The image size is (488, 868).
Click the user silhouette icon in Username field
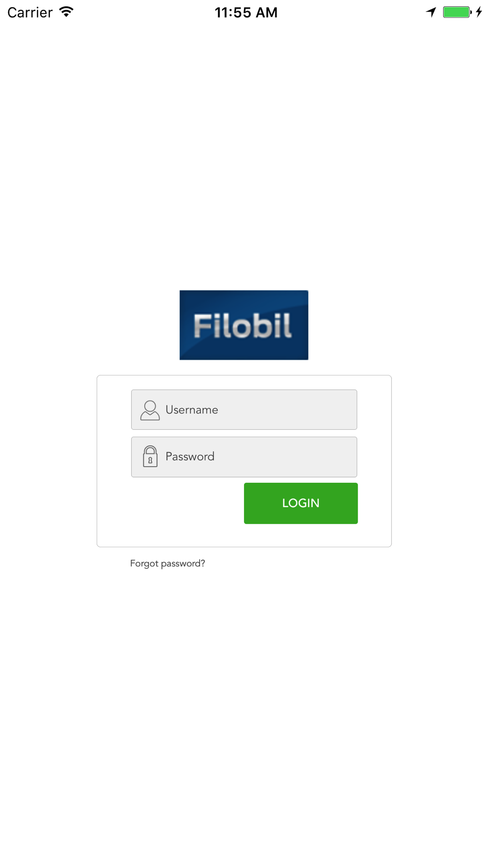tap(150, 410)
